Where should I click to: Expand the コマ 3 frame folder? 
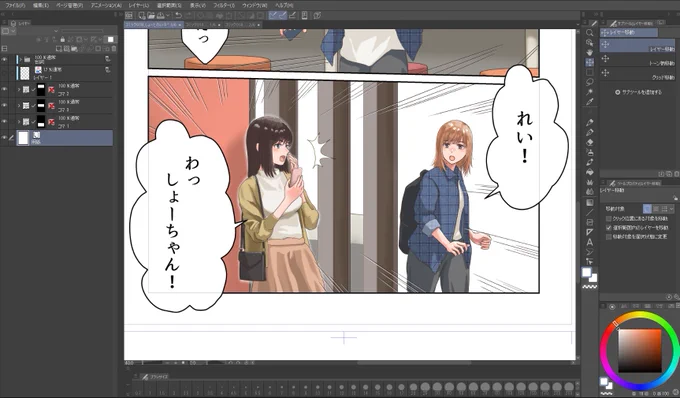(x=19, y=105)
